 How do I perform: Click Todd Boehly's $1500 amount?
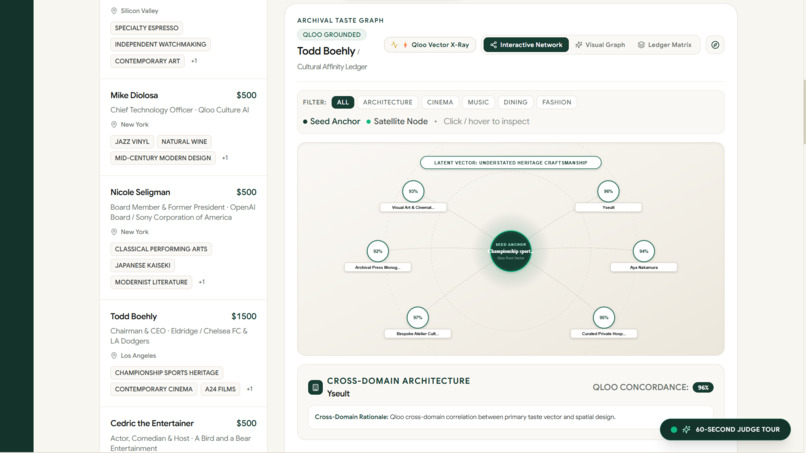tap(244, 316)
